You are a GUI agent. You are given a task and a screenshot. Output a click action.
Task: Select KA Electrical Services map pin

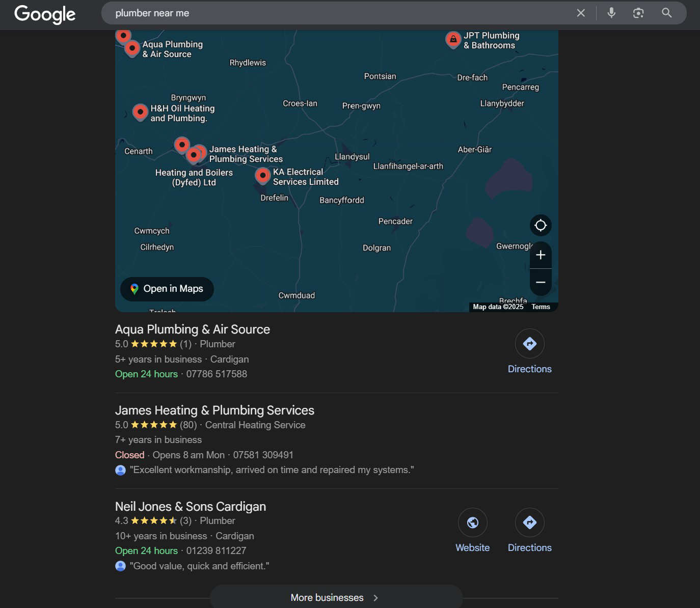coord(262,175)
